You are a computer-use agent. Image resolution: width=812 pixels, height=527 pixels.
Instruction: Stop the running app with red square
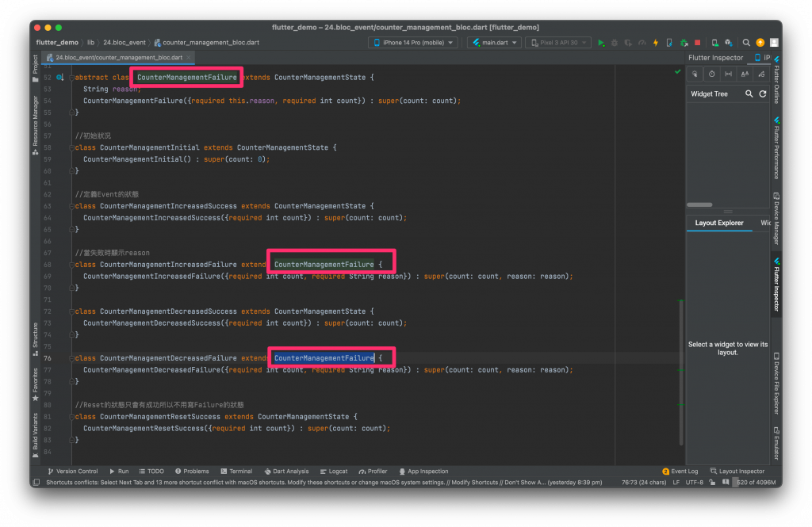[x=698, y=43]
